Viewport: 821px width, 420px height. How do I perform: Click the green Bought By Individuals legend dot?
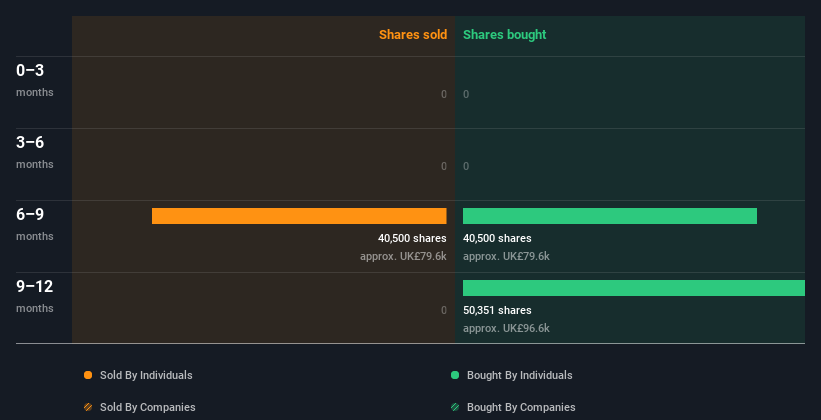pyautogui.click(x=455, y=375)
